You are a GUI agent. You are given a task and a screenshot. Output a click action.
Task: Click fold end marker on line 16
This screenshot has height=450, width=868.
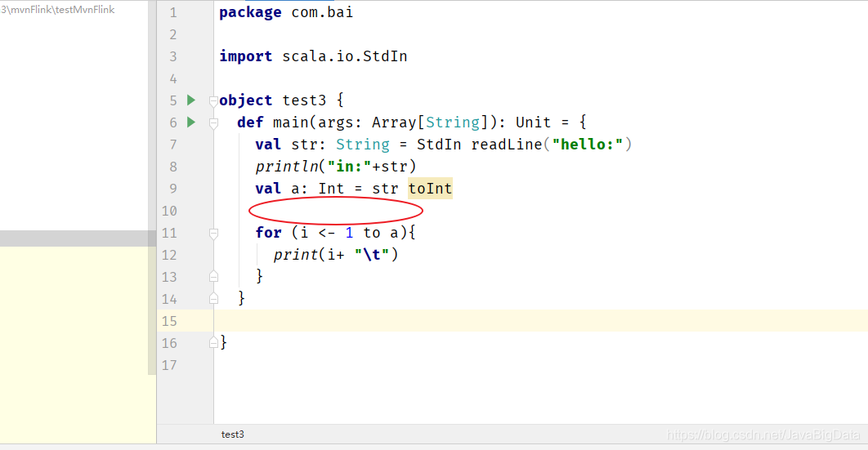point(213,343)
